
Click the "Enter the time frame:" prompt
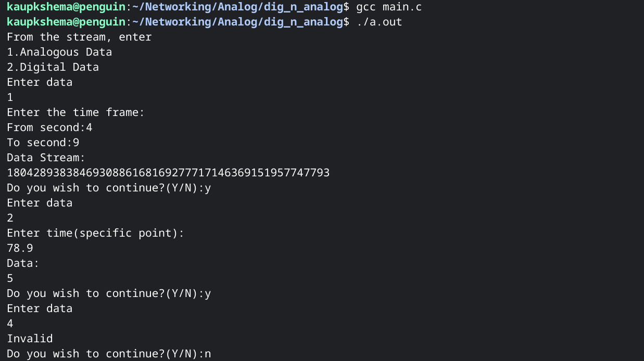pyautogui.click(x=75, y=112)
